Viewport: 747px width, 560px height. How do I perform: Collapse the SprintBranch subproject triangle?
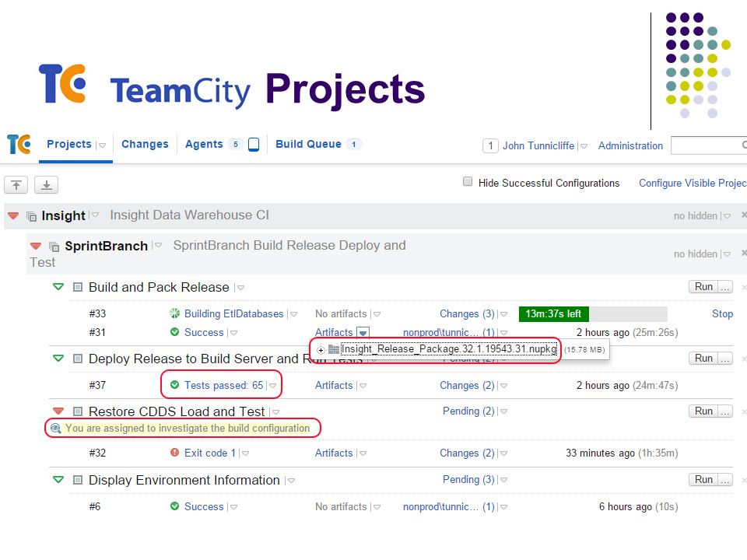tap(36, 247)
